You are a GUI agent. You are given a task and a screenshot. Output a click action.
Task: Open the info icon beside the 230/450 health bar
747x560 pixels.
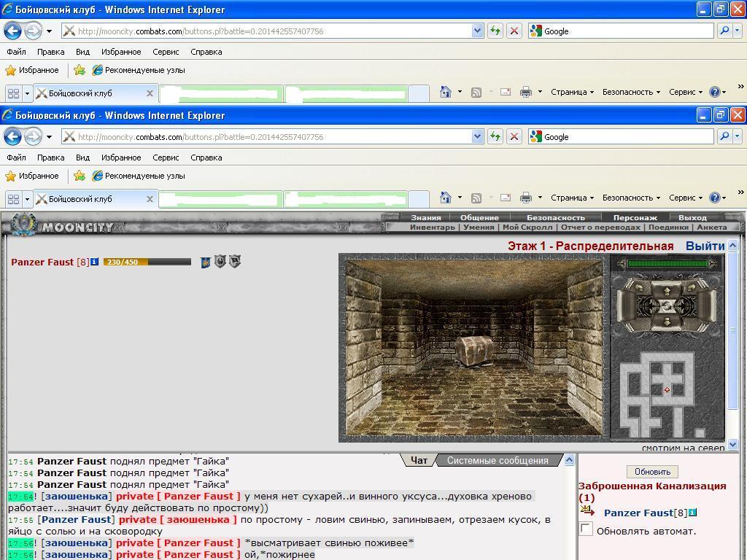94,262
